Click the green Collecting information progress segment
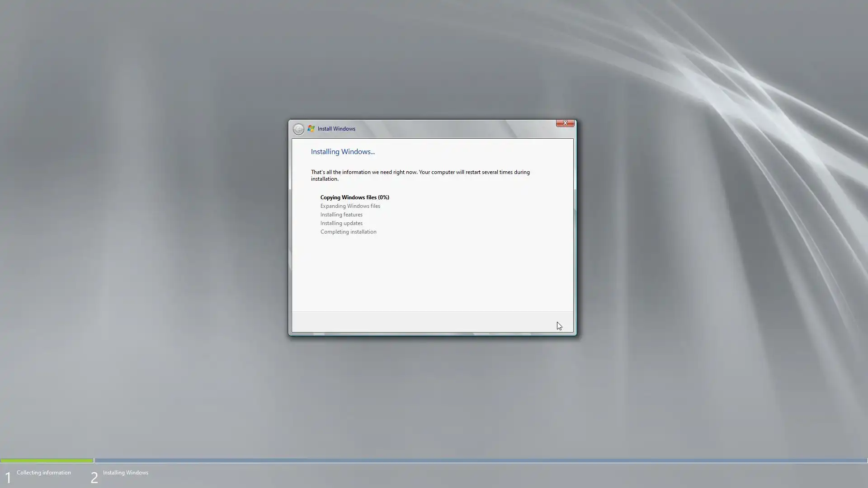This screenshot has height=488, width=868. (x=47, y=460)
